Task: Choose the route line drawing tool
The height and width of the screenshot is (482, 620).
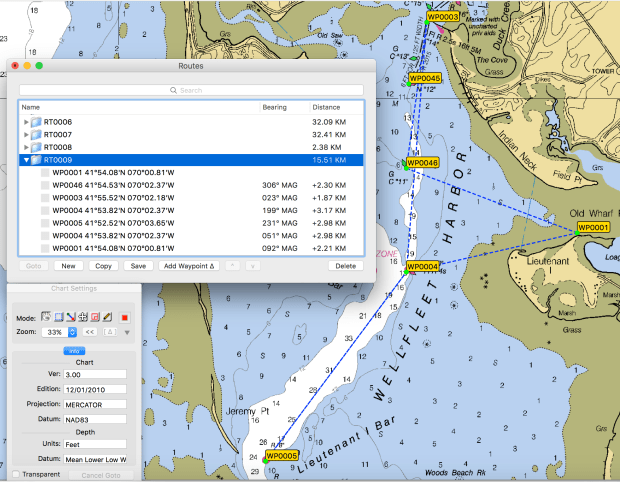Action: [71, 316]
